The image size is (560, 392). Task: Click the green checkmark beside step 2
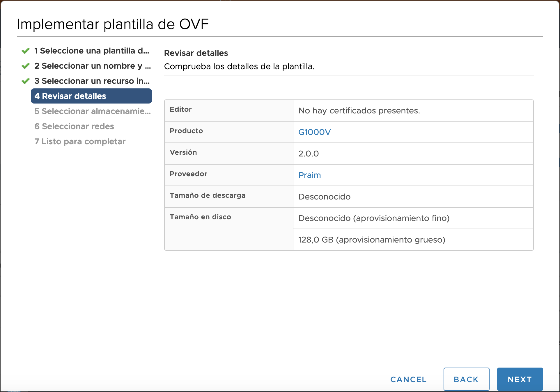coord(26,66)
